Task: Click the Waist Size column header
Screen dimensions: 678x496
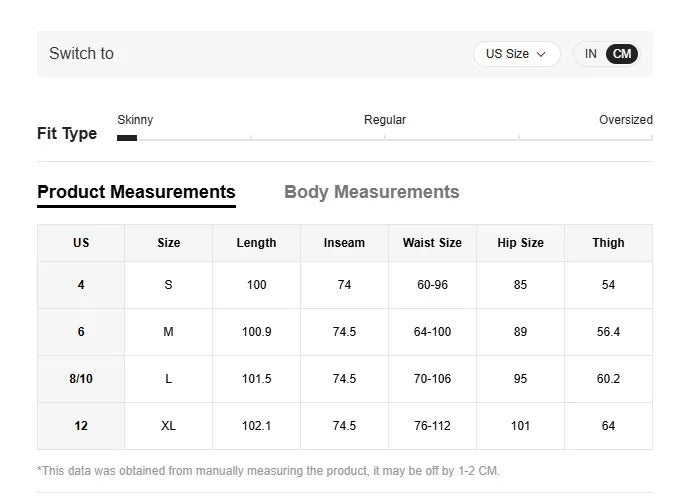Action: pos(432,243)
